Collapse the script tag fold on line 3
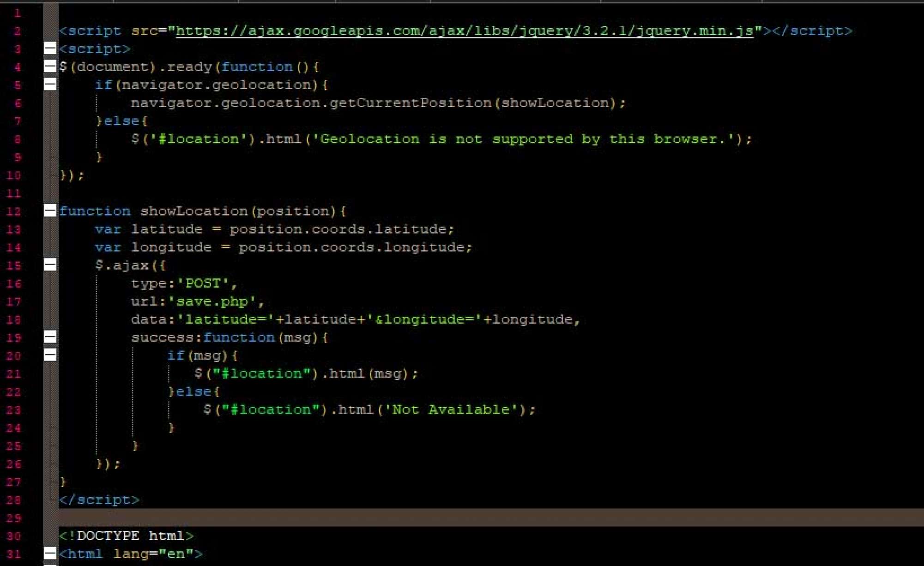Viewport: 924px width, 566px height. pyautogui.click(x=50, y=48)
